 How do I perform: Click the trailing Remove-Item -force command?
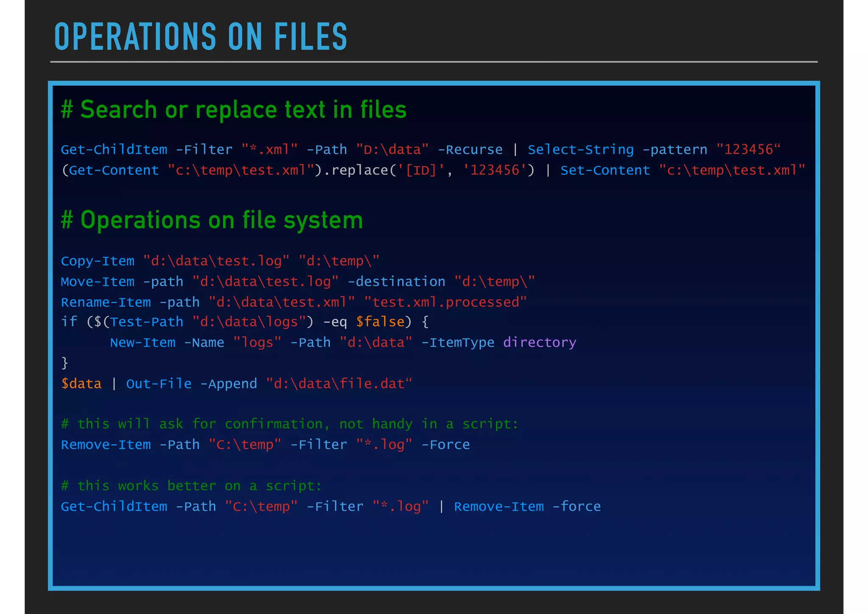[x=527, y=507]
